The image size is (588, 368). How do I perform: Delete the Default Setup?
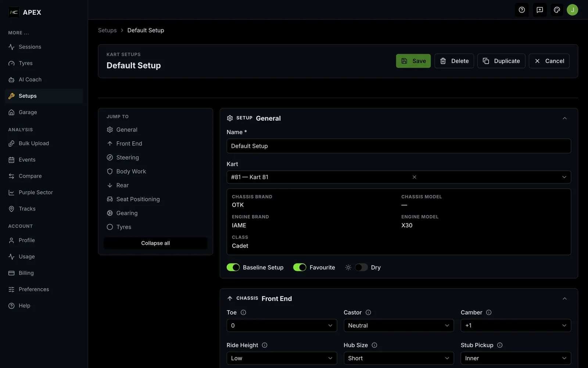[454, 61]
